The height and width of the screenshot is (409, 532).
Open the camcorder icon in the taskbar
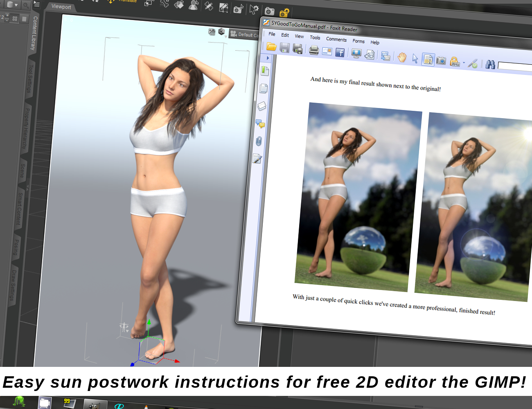45,403
